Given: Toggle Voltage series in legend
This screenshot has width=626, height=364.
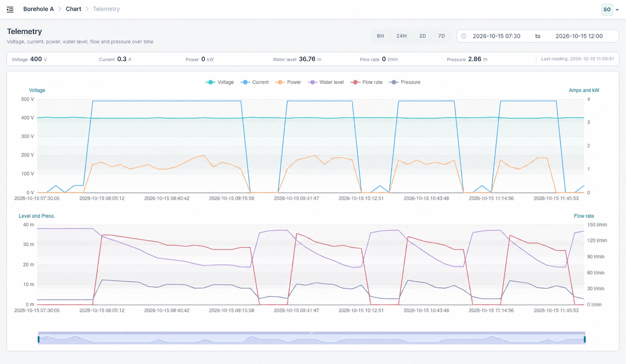Looking at the screenshot, I should (220, 82).
